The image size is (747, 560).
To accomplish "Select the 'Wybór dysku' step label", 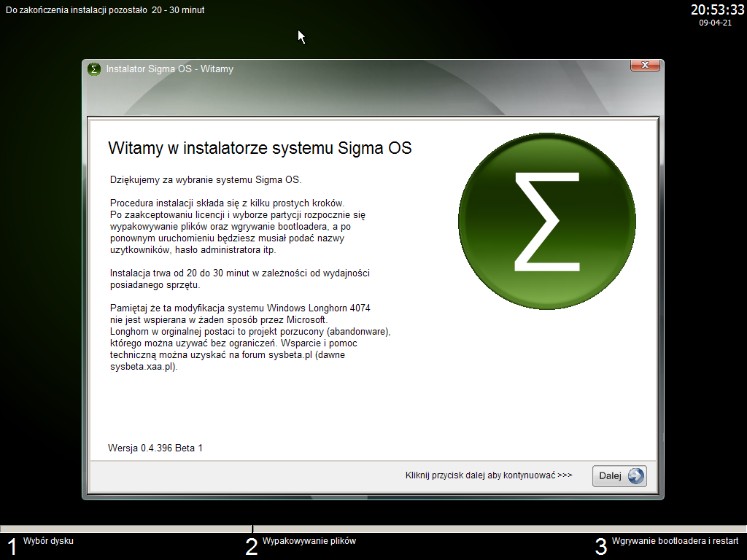I will [x=48, y=541].
